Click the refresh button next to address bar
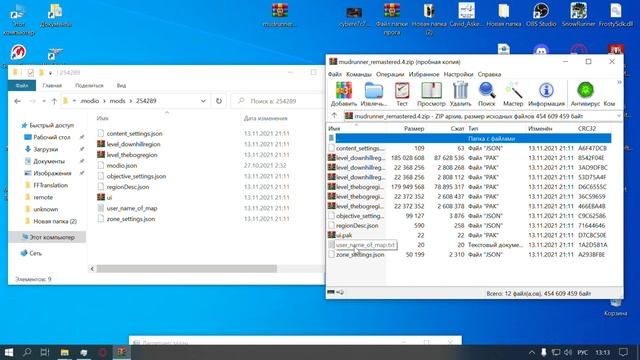This screenshot has height=360, width=640. (x=219, y=101)
